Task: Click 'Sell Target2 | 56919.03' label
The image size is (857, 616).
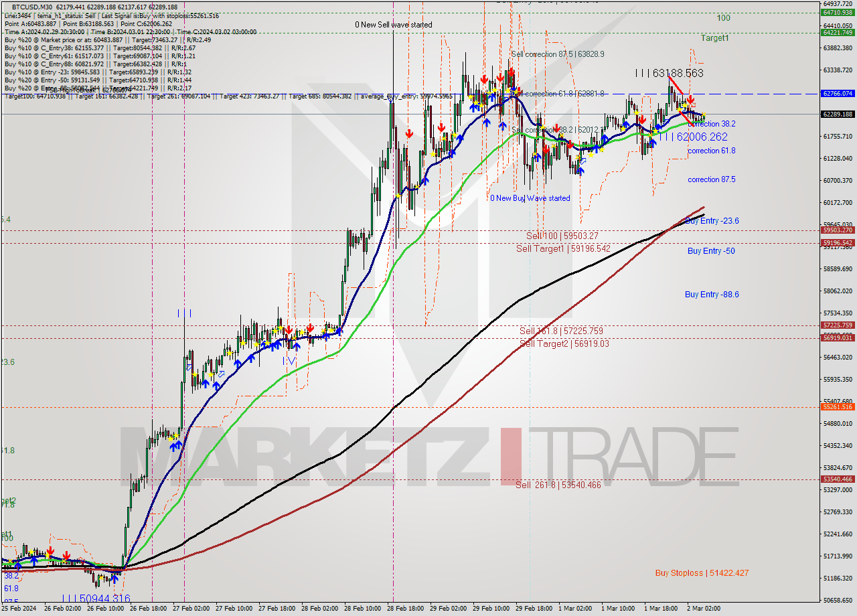Action: point(564,343)
